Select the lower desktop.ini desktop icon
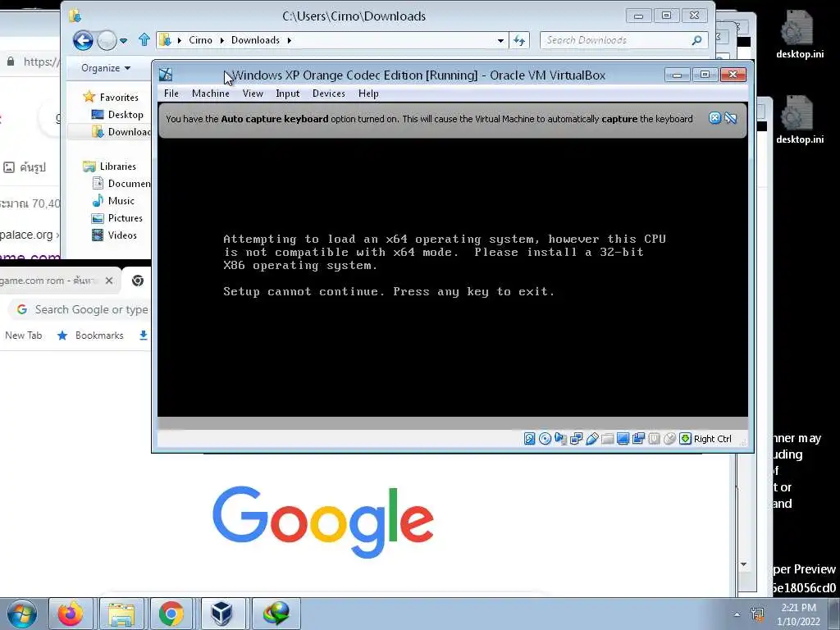840x630 pixels. pyautogui.click(x=799, y=120)
